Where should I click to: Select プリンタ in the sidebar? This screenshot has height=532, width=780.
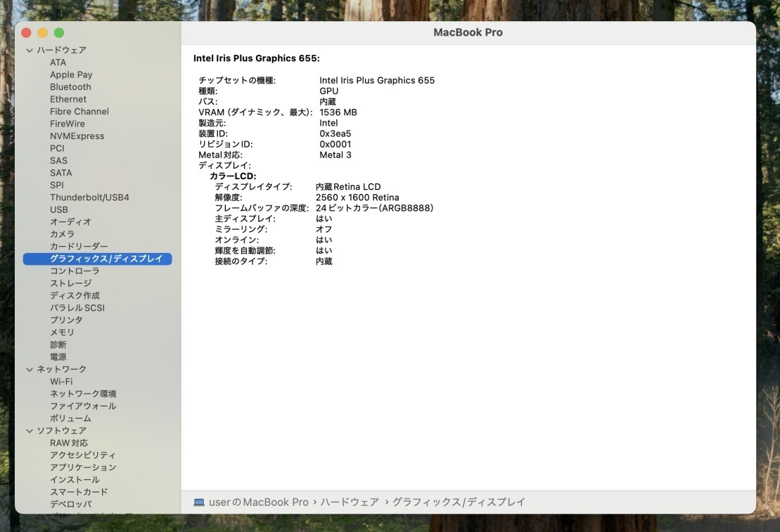(66, 320)
